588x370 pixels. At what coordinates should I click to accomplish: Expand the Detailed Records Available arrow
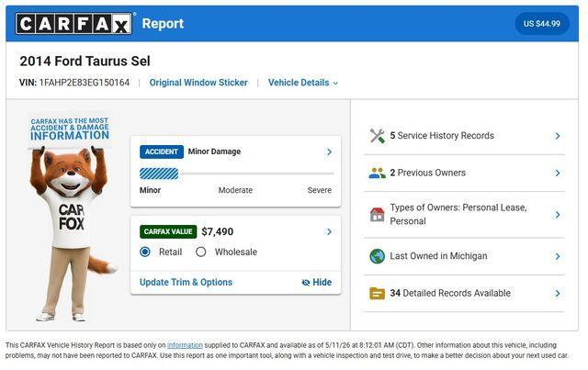(x=558, y=294)
